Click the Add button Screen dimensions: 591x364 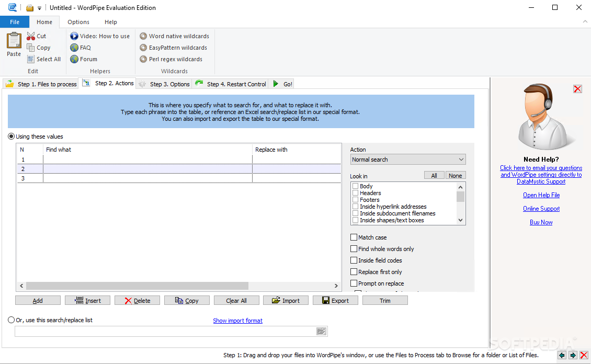38,300
